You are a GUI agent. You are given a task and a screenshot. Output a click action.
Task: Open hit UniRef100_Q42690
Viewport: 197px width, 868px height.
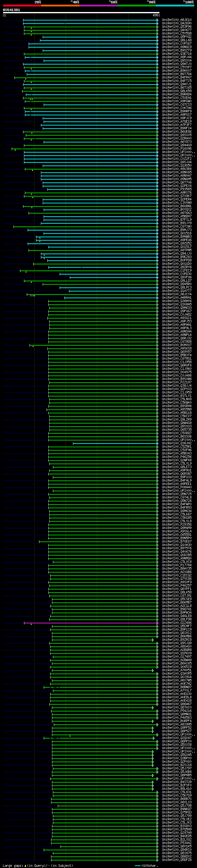pos(177,23)
